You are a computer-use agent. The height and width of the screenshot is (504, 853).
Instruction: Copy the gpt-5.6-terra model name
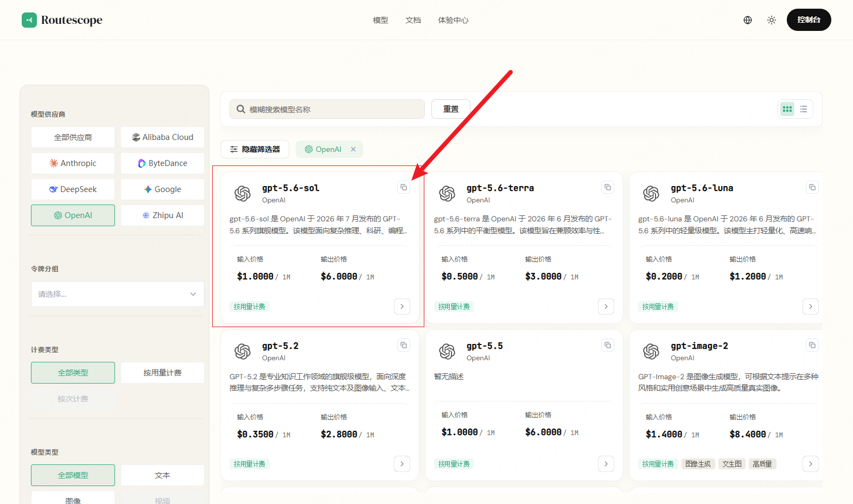pos(608,187)
